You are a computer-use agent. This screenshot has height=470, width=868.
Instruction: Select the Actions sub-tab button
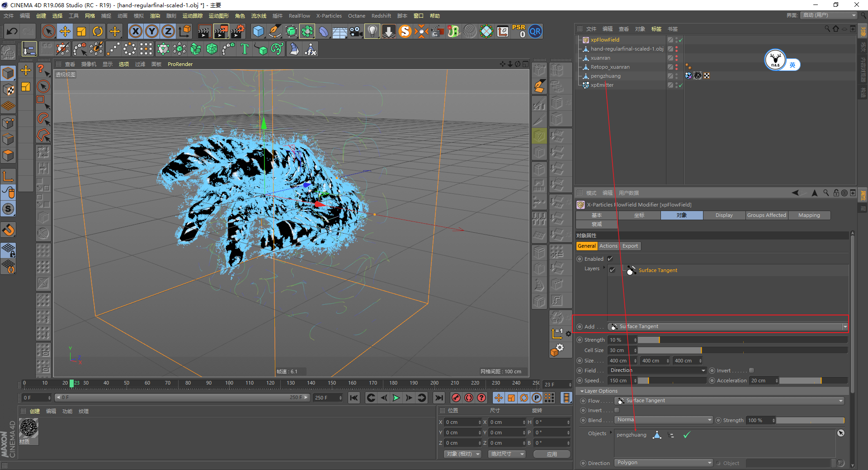(608, 246)
